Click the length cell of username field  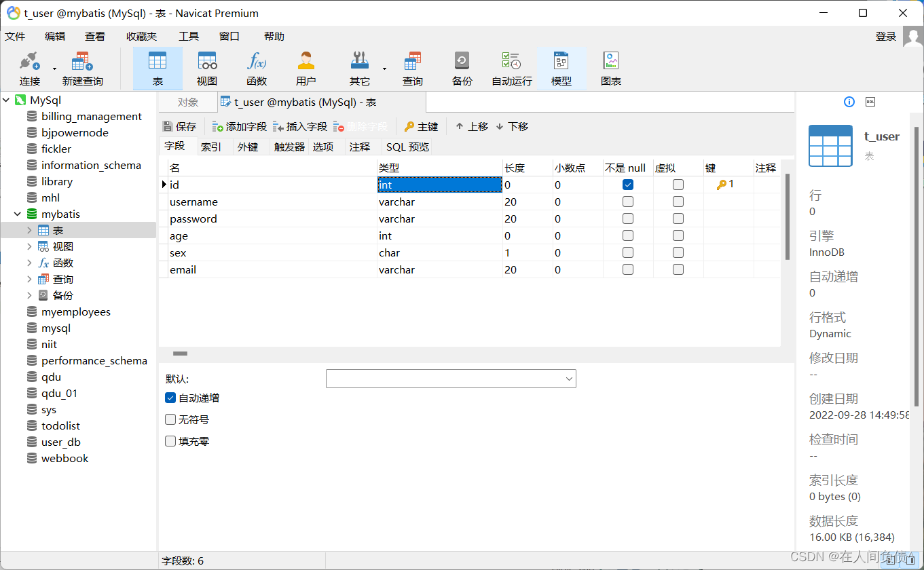[528, 202]
